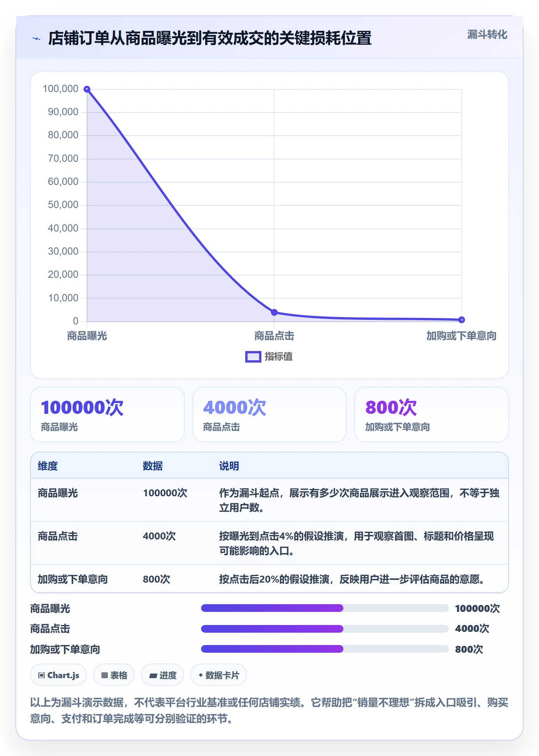
Task: Click the 商品点击 x-axis label
Action: 274,336
